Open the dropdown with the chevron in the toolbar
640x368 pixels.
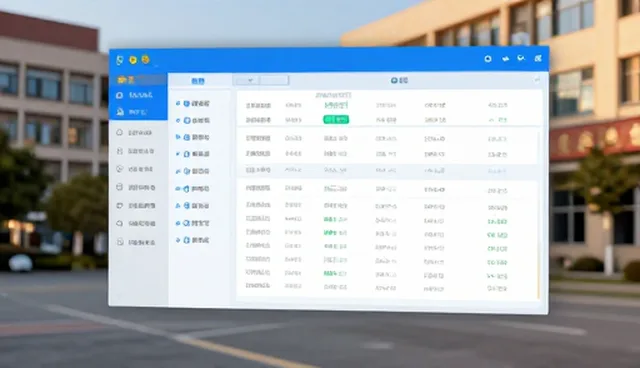click(x=246, y=80)
